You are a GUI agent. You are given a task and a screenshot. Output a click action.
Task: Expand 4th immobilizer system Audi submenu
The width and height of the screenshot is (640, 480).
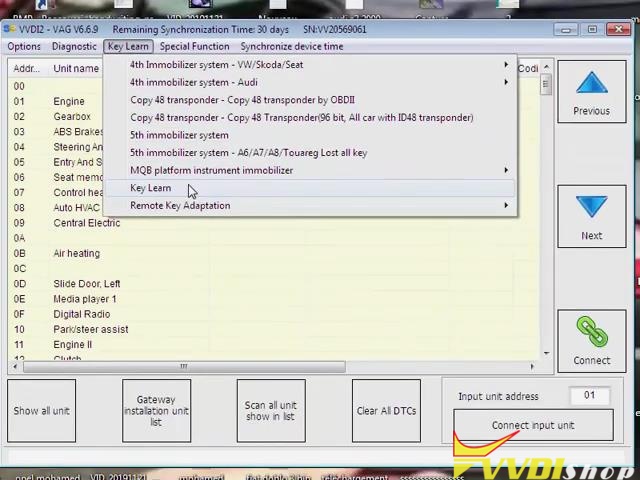point(310,82)
